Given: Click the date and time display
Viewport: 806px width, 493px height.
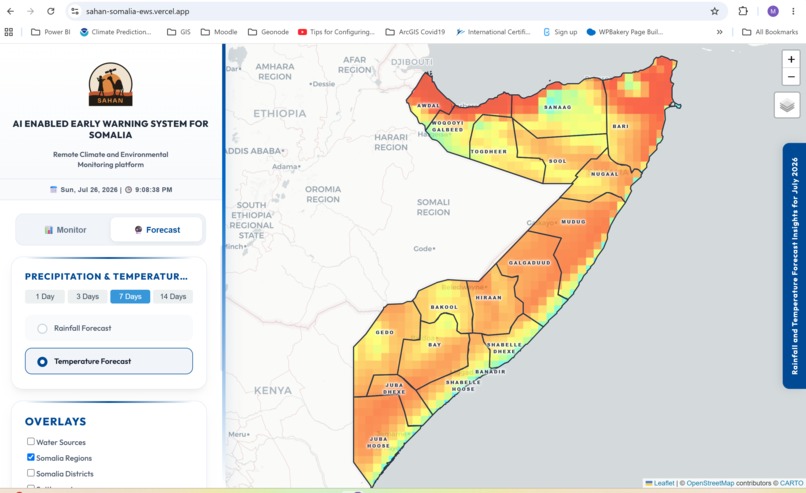Looking at the screenshot, I should click(x=111, y=190).
